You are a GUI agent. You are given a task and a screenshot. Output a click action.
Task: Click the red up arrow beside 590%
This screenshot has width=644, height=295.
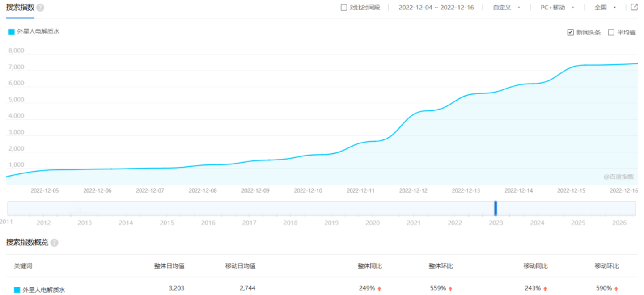(616, 289)
